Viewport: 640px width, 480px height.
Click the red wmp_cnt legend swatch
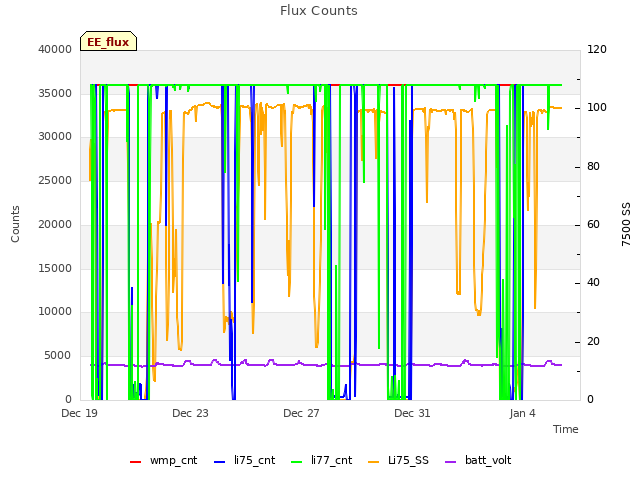click(x=135, y=462)
